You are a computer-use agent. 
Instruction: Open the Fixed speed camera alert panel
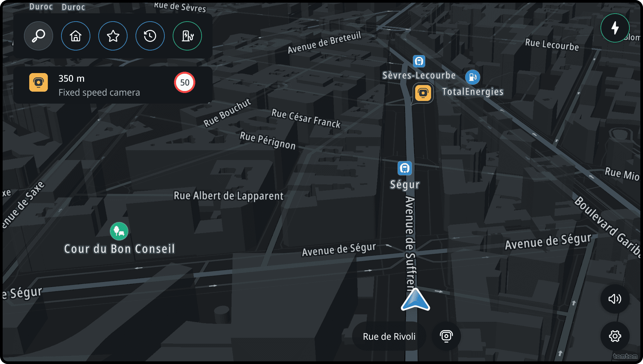113,85
